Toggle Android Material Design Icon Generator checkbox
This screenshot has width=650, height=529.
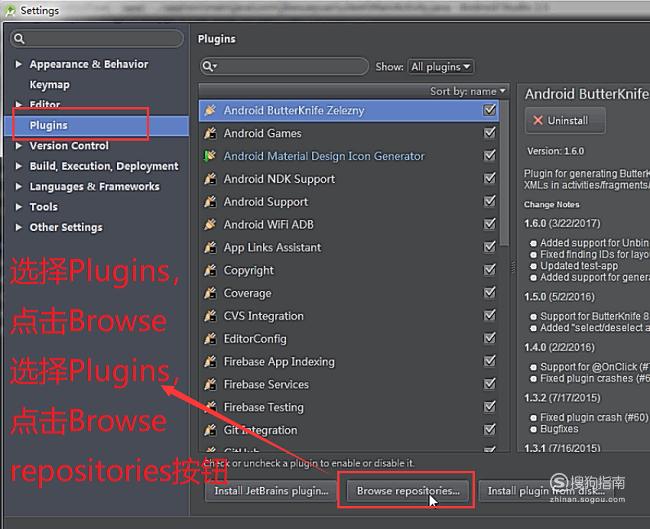tap(490, 155)
